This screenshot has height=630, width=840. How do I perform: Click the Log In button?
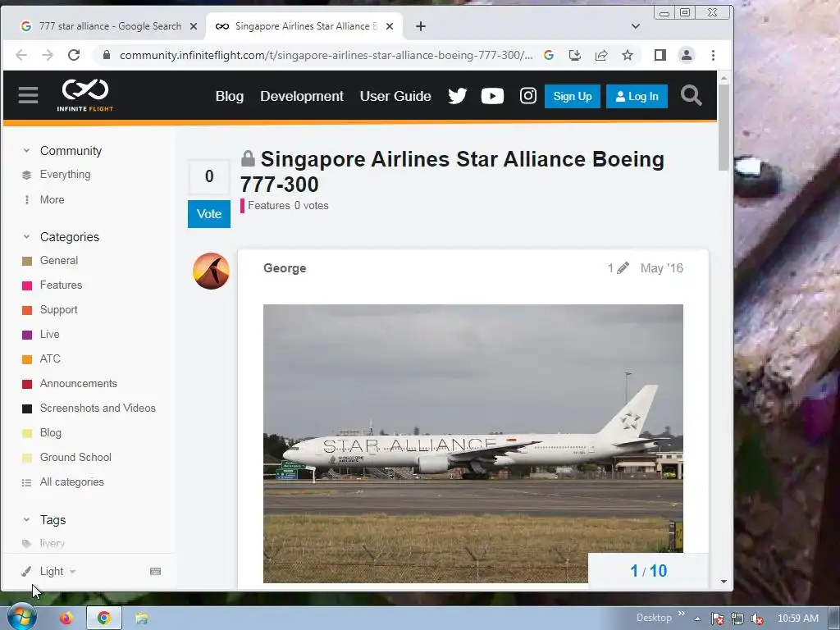[637, 97]
